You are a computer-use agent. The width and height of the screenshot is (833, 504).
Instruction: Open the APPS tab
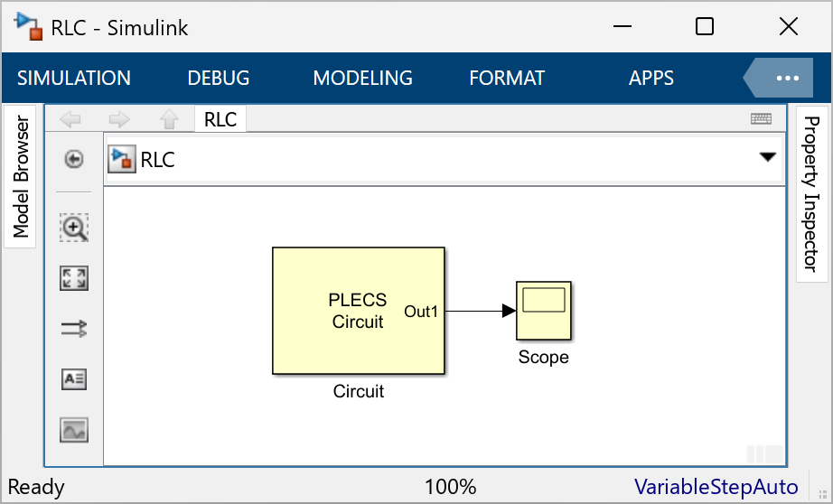[651, 79]
